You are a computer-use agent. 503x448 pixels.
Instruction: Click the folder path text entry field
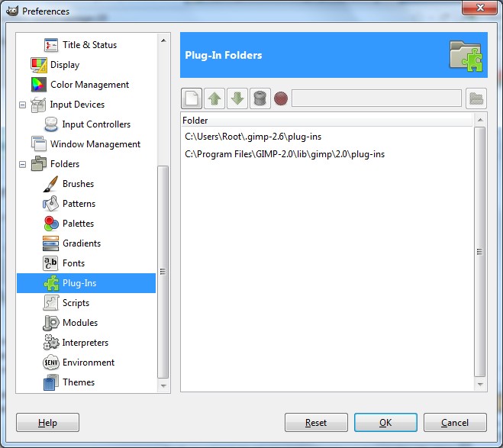point(376,98)
